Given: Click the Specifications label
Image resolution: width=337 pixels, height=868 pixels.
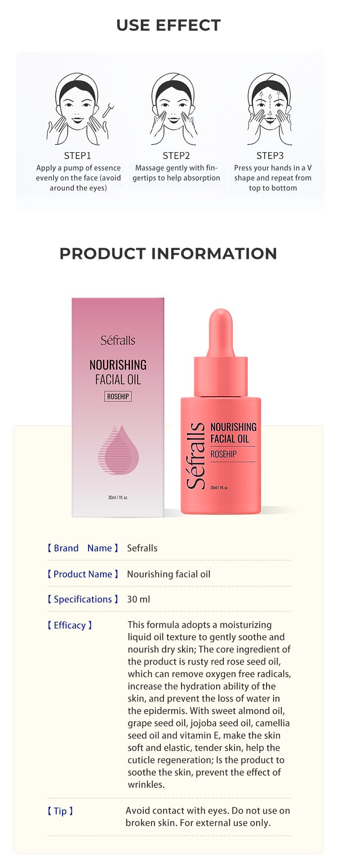Looking at the screenshot, I should click(x=83, y=599).
